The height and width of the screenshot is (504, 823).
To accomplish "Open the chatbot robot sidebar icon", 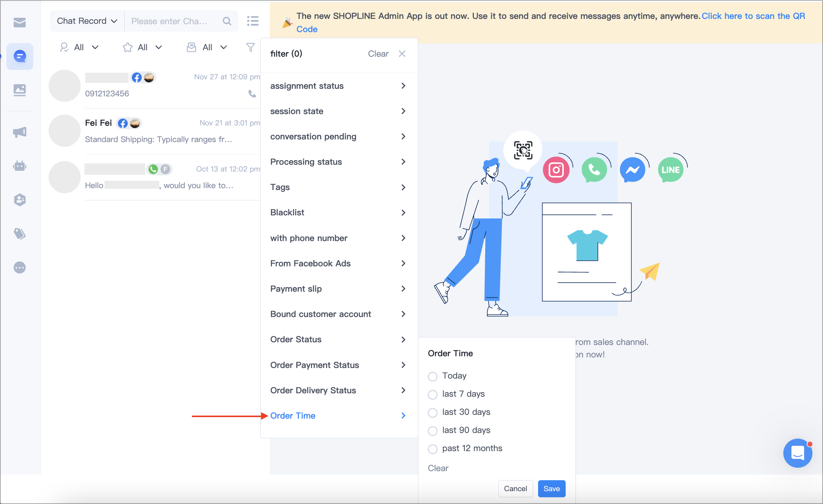I will pyautogui.click(x=20, y=165).
